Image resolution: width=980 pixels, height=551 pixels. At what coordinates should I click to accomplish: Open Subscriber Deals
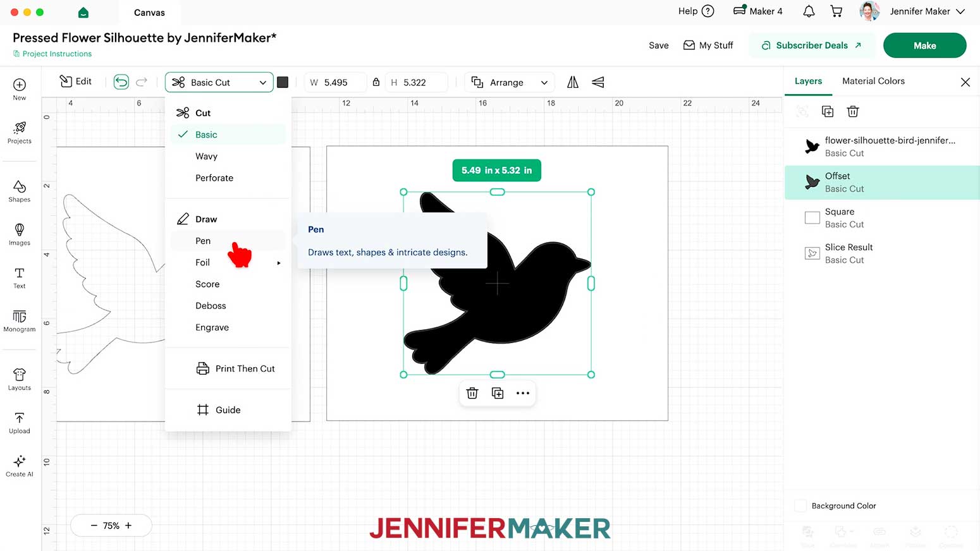tap(812, 45)
